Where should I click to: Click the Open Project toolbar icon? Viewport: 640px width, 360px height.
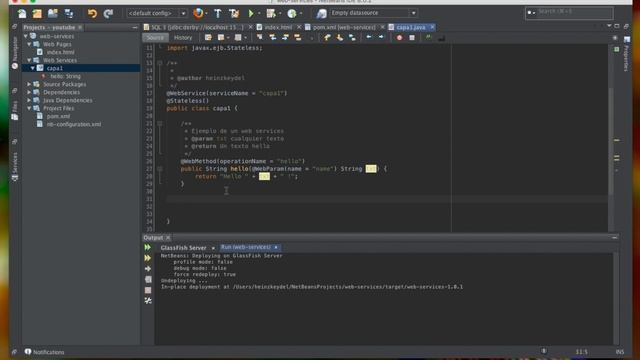point(53,13)
